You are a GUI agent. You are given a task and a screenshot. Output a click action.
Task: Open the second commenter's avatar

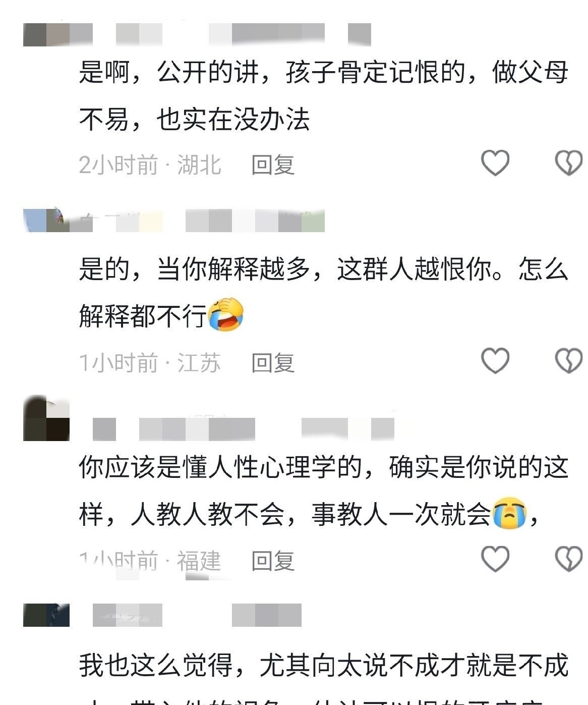coord(46,221)
